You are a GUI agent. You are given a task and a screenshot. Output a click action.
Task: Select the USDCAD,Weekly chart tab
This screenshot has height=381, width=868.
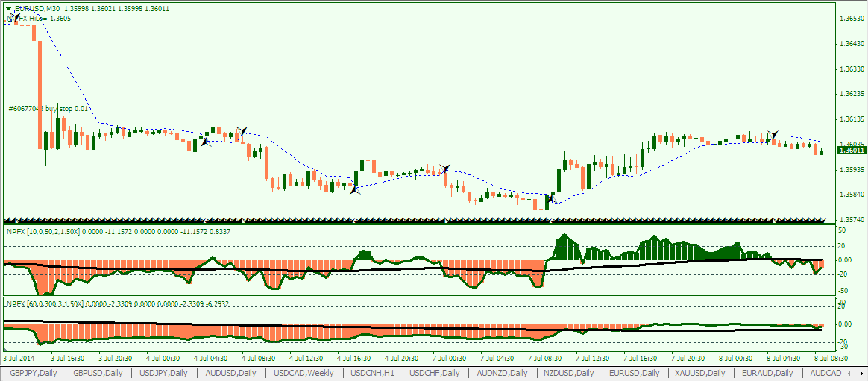pos(304,374)
